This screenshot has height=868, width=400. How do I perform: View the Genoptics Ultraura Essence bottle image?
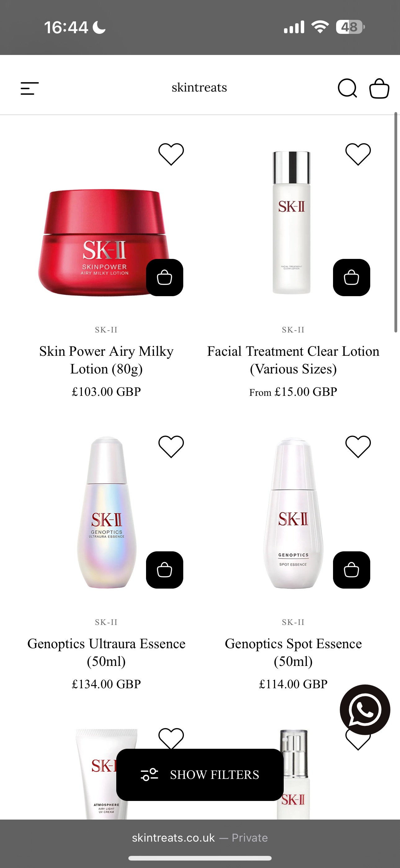point(107,512)
